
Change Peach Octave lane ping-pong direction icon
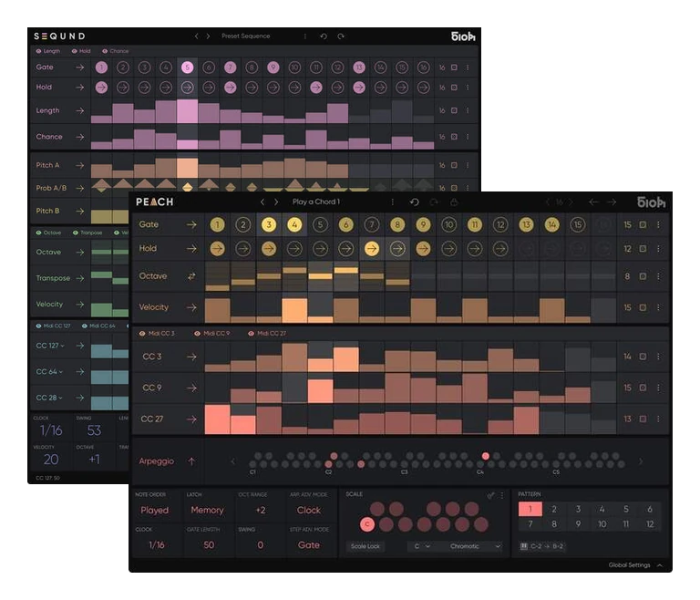(191, 276)
